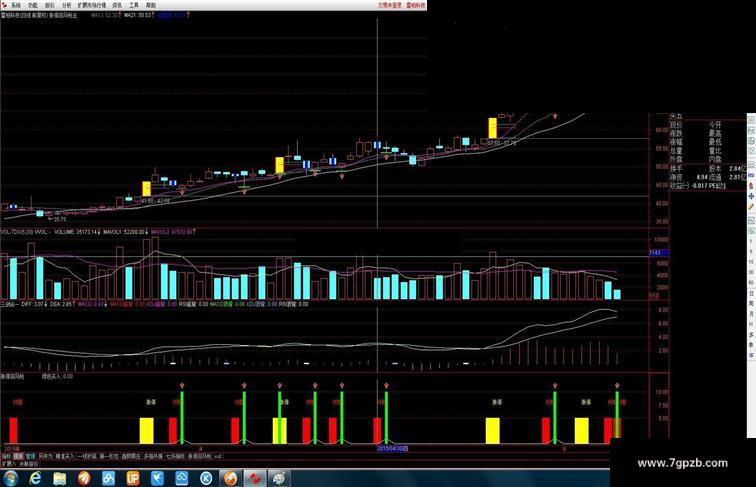Click 月 monthly period in right toolbar
The width and height of the screenshot is (756, 487).
point(751,314)
